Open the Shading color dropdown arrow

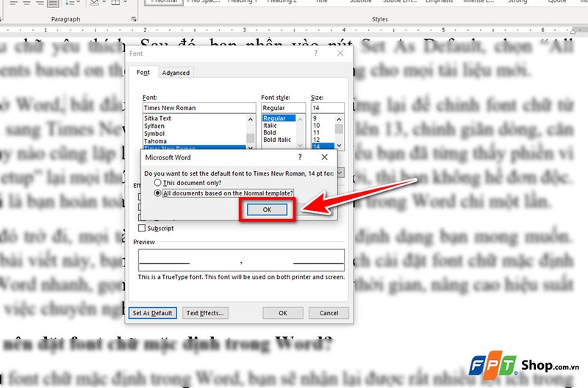coord(104,2)
